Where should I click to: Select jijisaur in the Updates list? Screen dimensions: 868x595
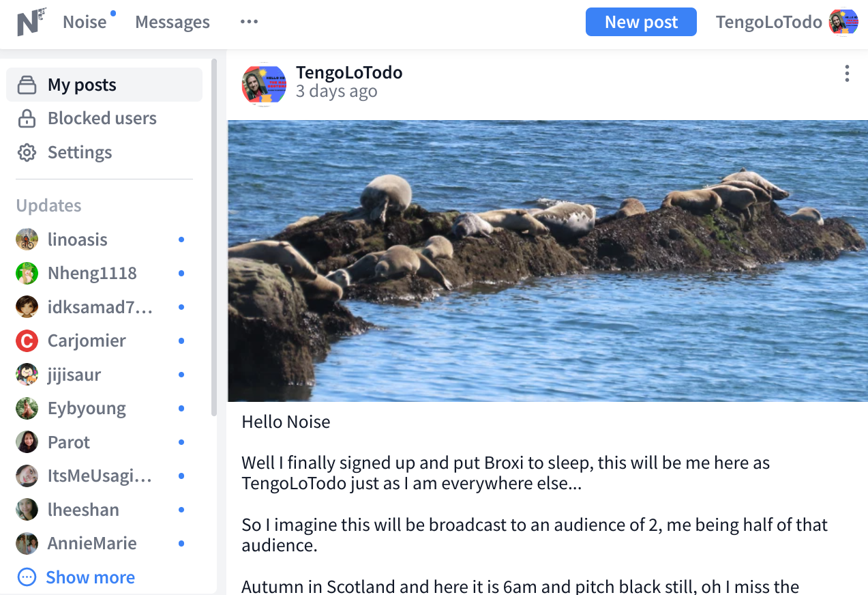74,375
